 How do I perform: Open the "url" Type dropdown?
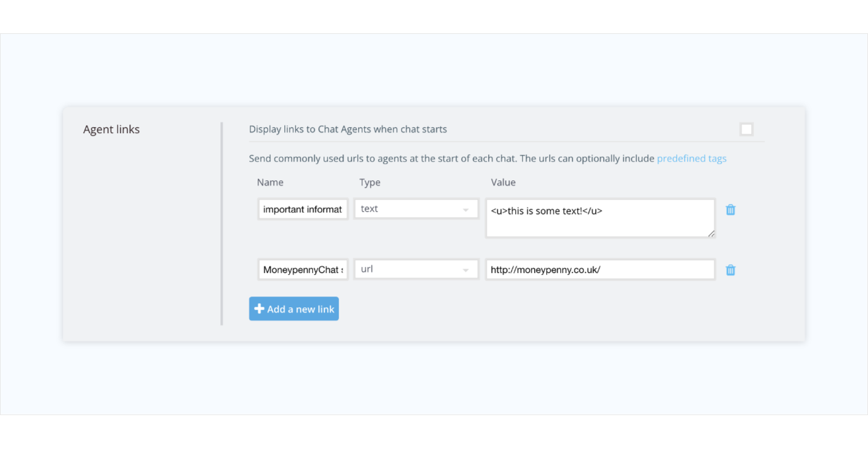point(416,269)
